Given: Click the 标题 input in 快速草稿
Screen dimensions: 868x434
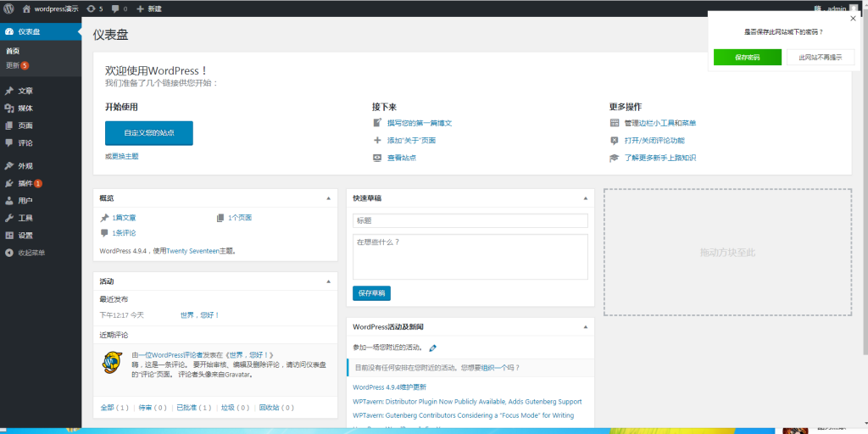Looking at the screenshot, I should click(x=470, y=220).
